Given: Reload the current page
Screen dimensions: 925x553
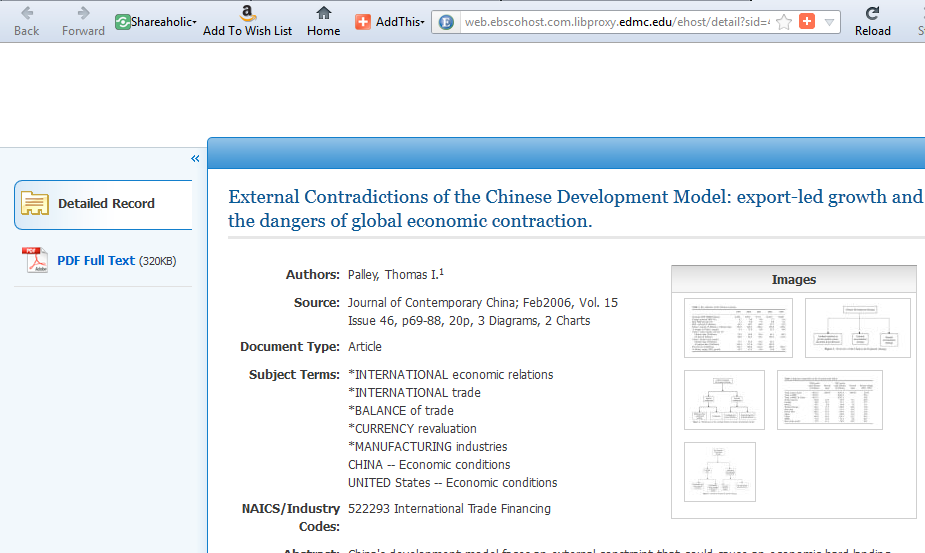Looking at the screenshot, I should 872,14.
